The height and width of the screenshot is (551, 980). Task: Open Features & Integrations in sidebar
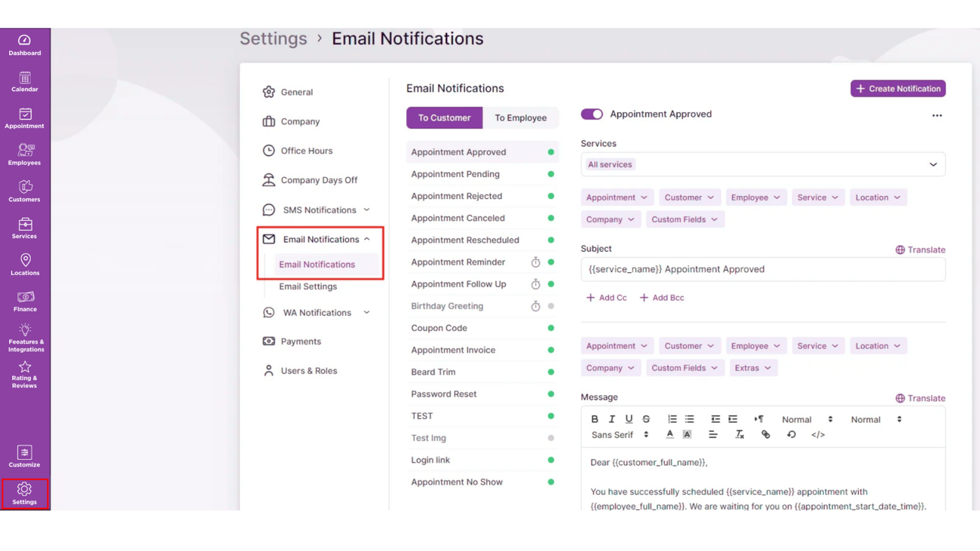click(x=25, y=338)
